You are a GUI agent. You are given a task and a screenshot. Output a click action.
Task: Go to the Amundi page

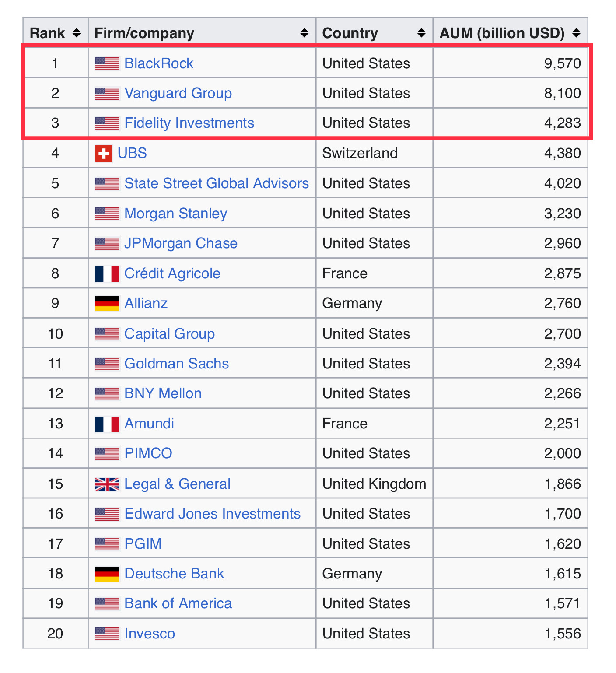pyautogui.click(x=149, y=424)
